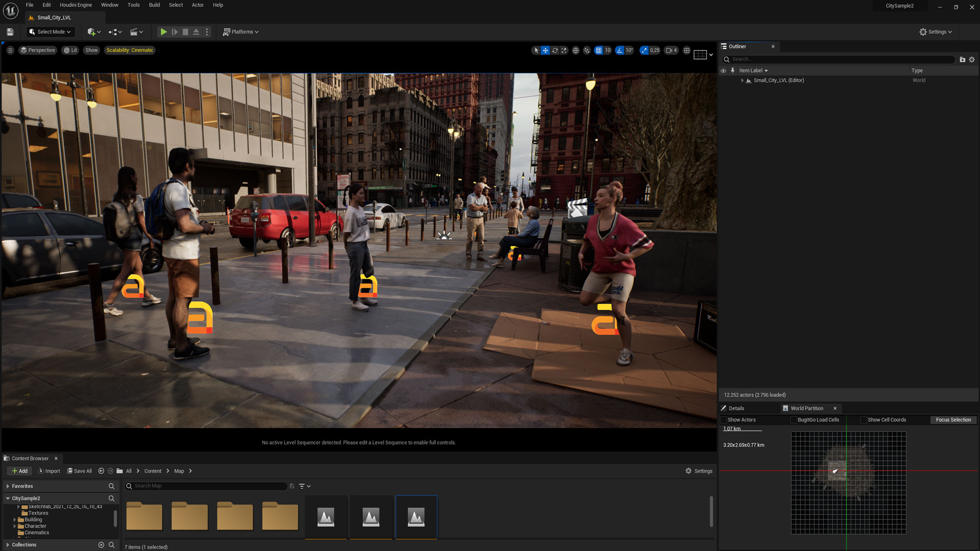This screenshot has width=980, height=551.
Task: Enable BugItGo Load Cells checkbox
Action: point(793,420)
